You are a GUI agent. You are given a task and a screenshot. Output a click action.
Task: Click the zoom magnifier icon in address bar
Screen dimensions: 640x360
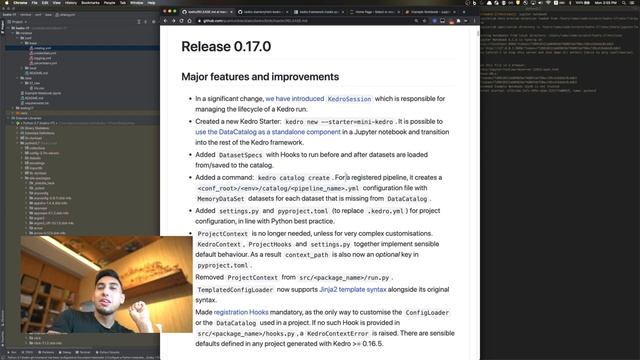pos(416,20)
